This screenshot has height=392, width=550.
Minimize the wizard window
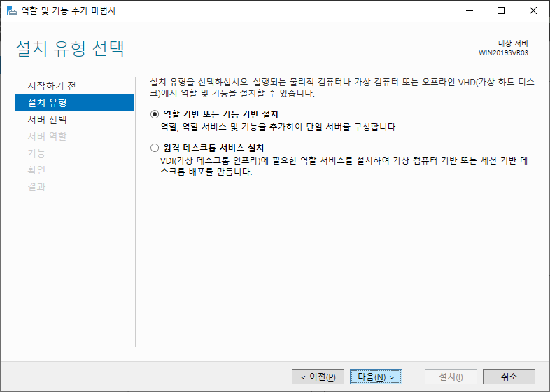click(x=470, y=10)
